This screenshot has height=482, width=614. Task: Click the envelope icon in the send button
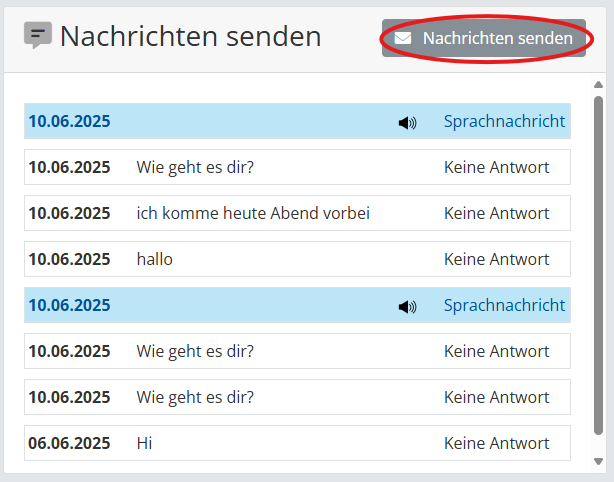(403, 39)
